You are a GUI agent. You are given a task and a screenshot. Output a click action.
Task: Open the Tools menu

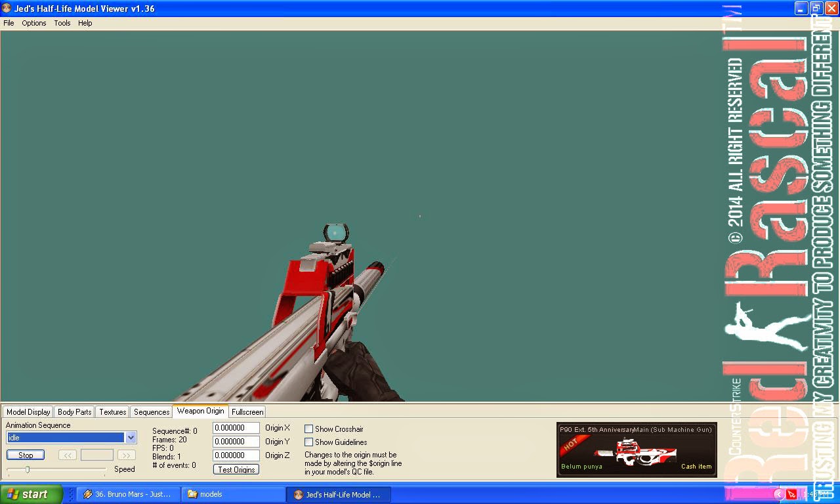(62, 23)
